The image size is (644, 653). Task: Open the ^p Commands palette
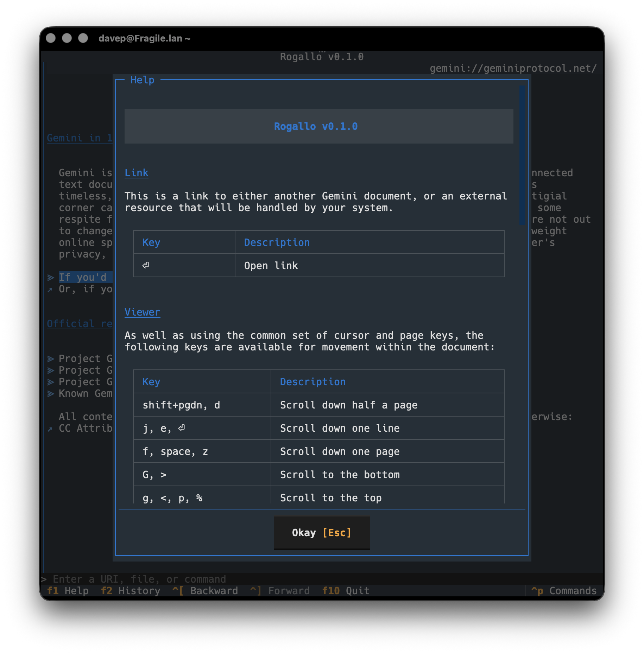pos(564,591)
